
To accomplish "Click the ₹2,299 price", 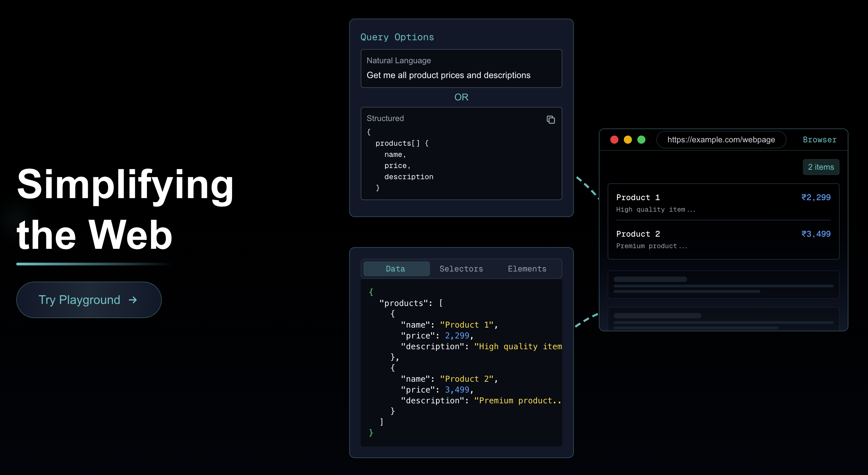I will (816, 197).
